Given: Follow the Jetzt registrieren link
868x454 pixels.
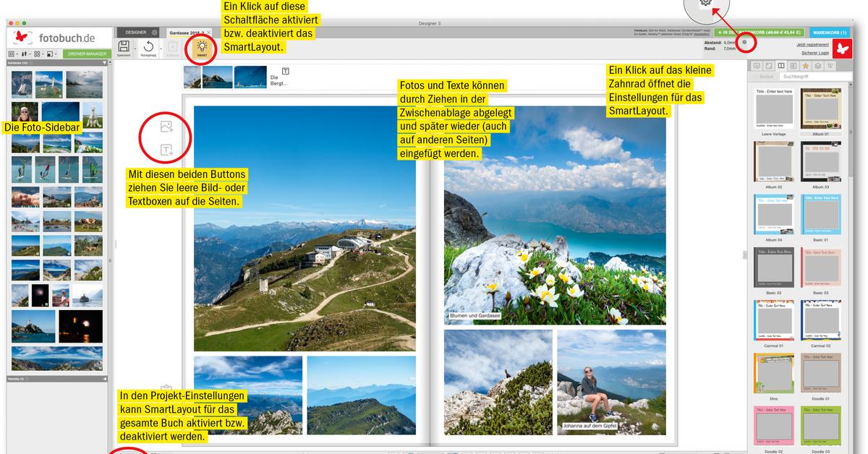Looking at the screenshot, I should point(813,45).
